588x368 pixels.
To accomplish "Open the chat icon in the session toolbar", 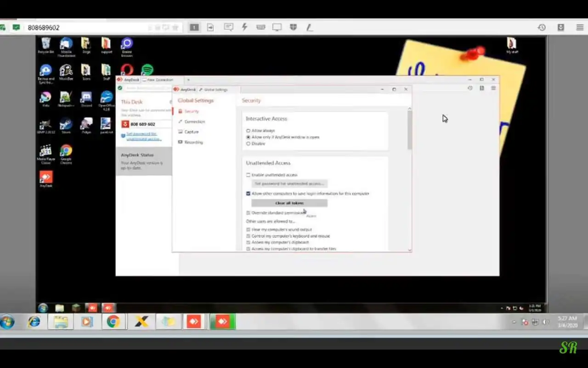I will coord(228,27).
